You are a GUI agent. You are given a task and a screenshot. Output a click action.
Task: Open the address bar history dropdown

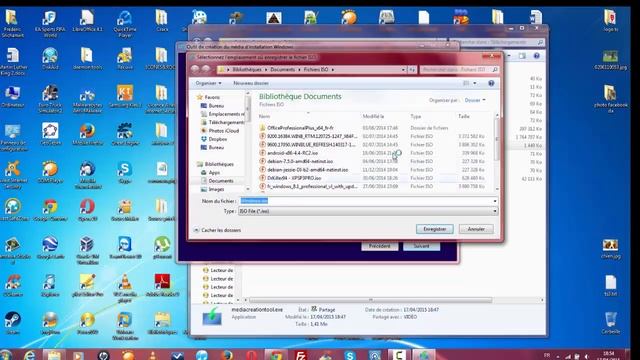click(x=403, y=70)
